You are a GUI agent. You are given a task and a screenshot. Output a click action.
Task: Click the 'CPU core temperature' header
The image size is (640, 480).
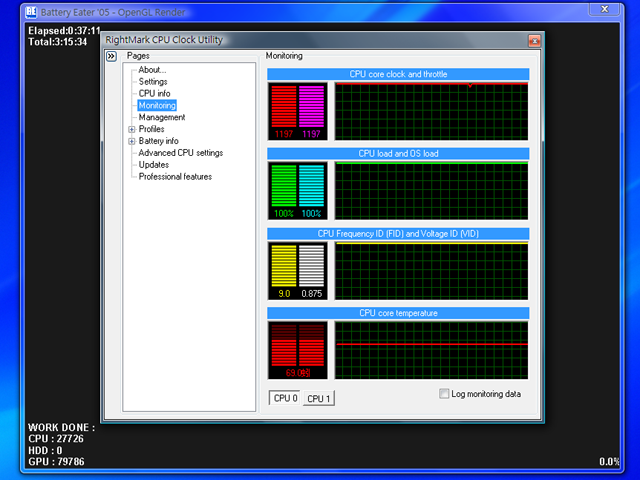[398, 313]
